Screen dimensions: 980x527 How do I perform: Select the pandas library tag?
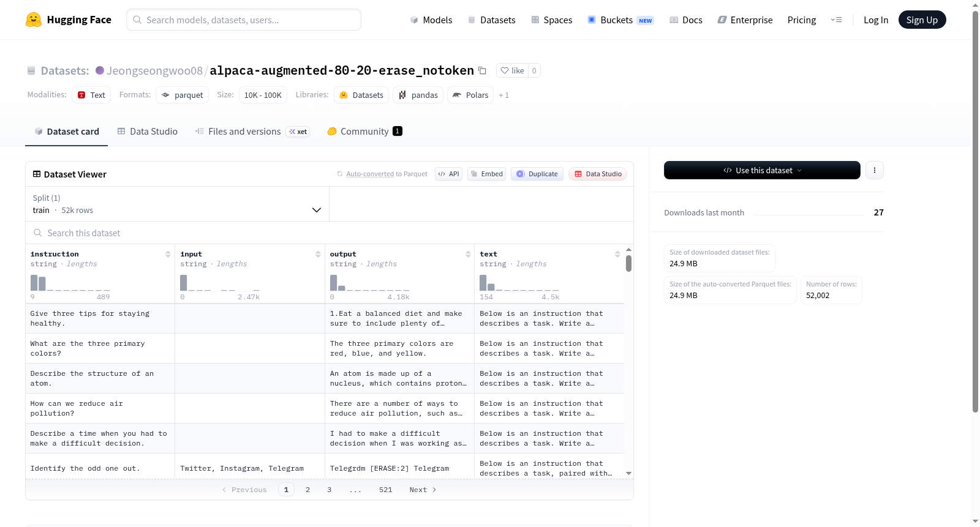click(418, 95)
